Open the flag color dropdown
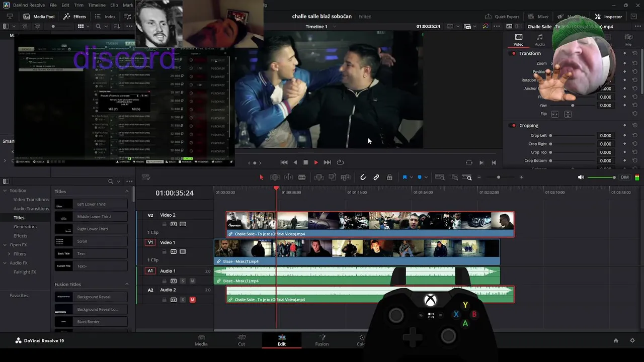Viewport: 644px width, 362px height. (x=411, y=177)
